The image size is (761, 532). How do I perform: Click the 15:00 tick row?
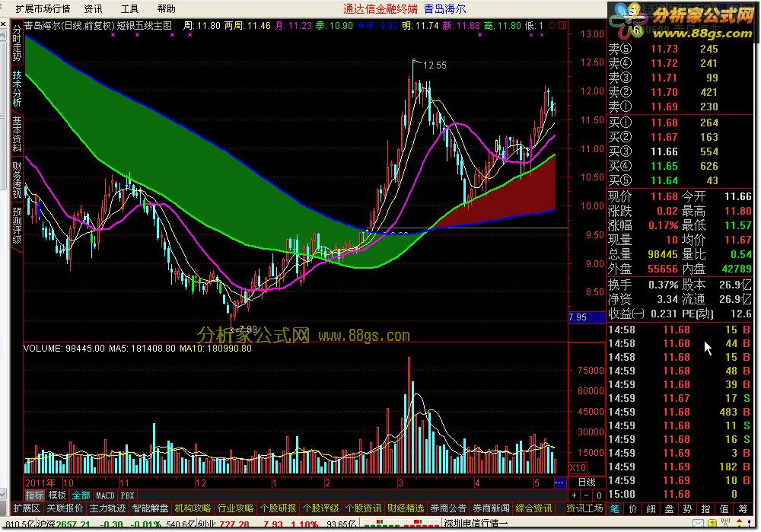pyautogui.click(x=680, y=494)
